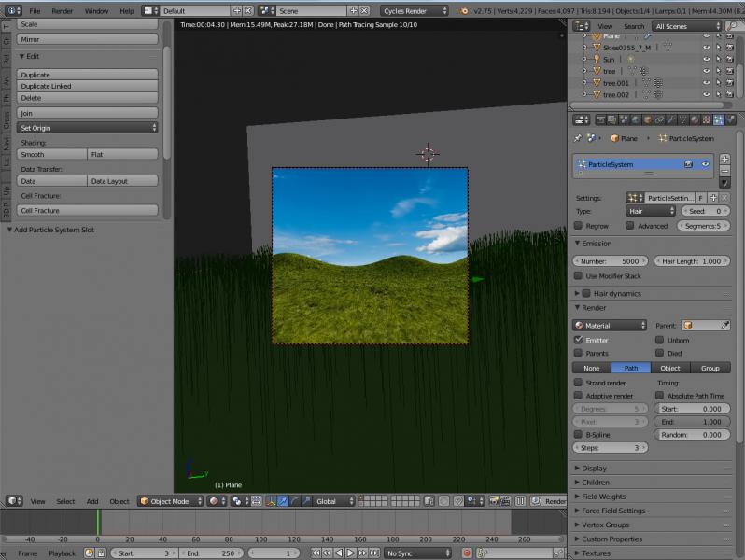
Task: Click the record button in the timeline header
Action: click(x=467, y=553)
